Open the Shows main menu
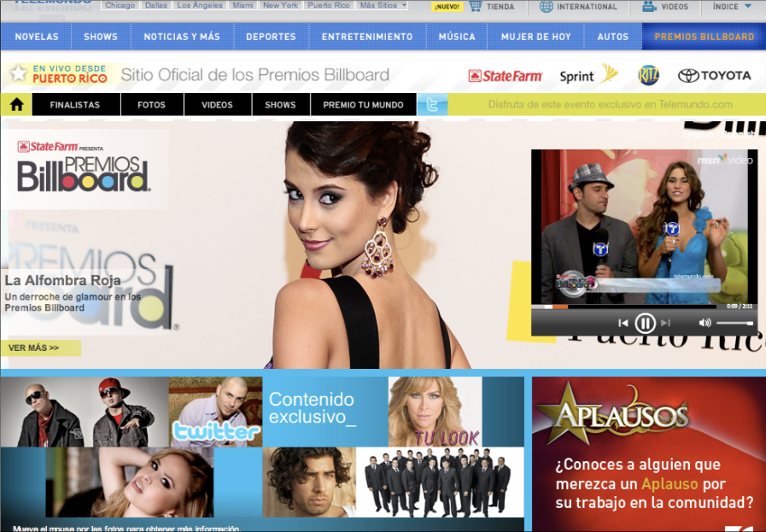 101,37
